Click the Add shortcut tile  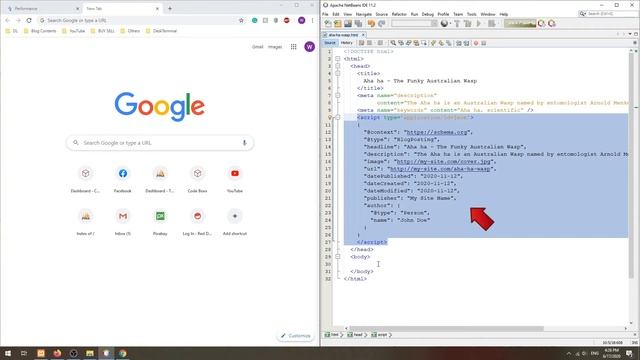click(x=235, y=221)
